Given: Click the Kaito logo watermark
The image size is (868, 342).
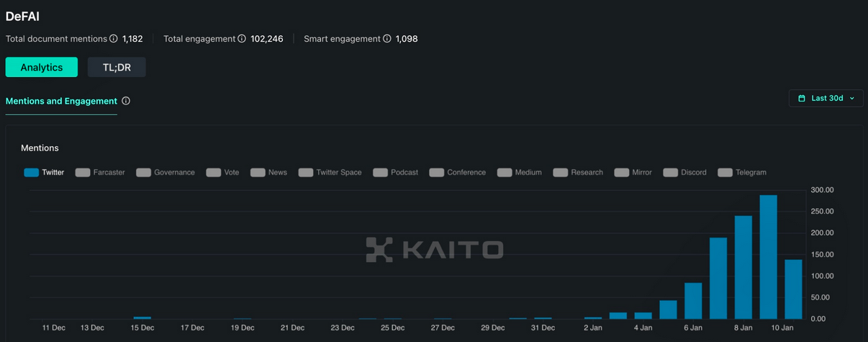Looking at the screenshot, I should [x=434, y=249].
